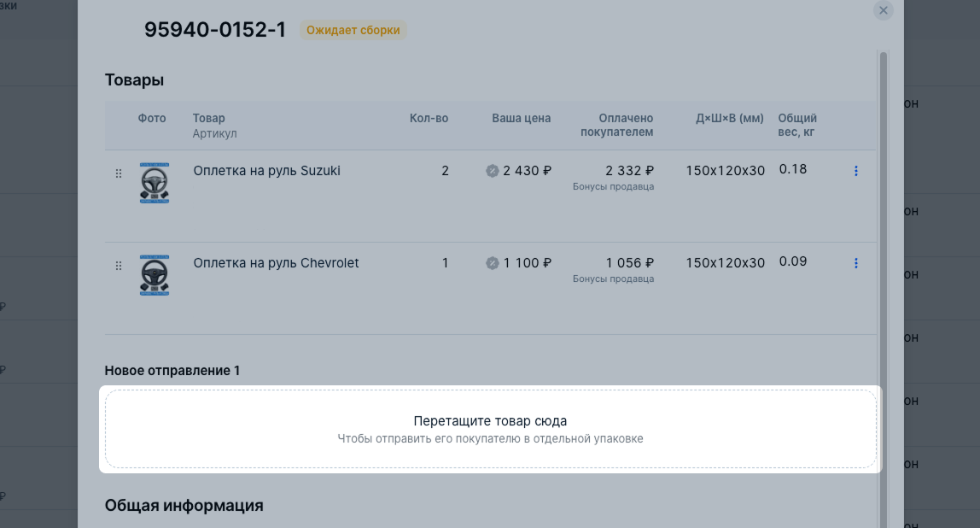Image resolution: width=980 pixels, height=528 pixels.
Task: Click the Кол-во column header
Action: coord(429,119)
